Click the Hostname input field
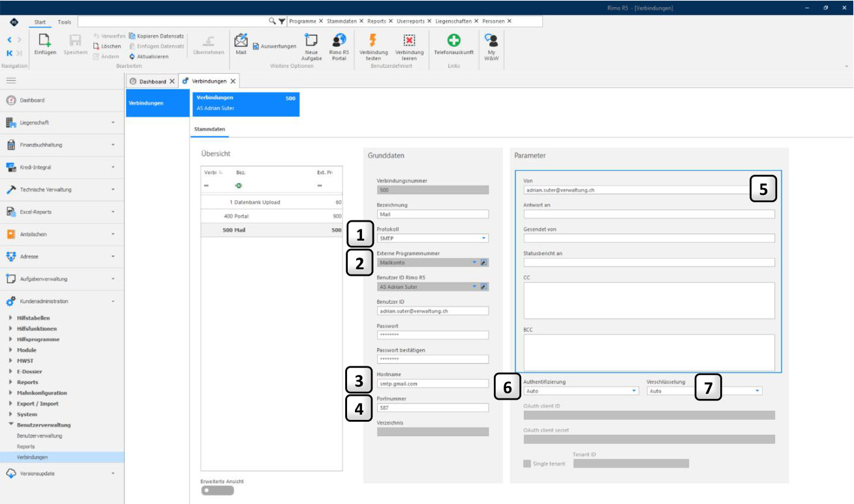854x504 pixels. (x=433, y=384)
